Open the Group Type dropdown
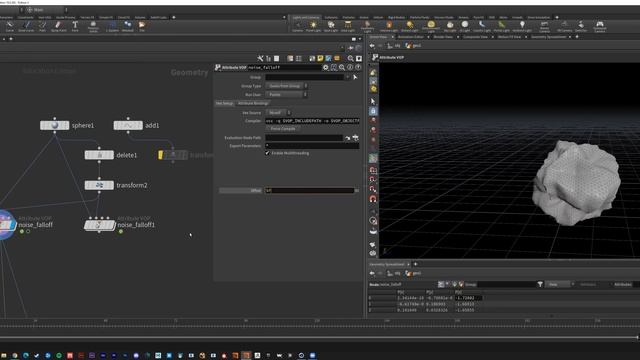The width and height of the screenshot is (640, 360). (x=287, y=86)
